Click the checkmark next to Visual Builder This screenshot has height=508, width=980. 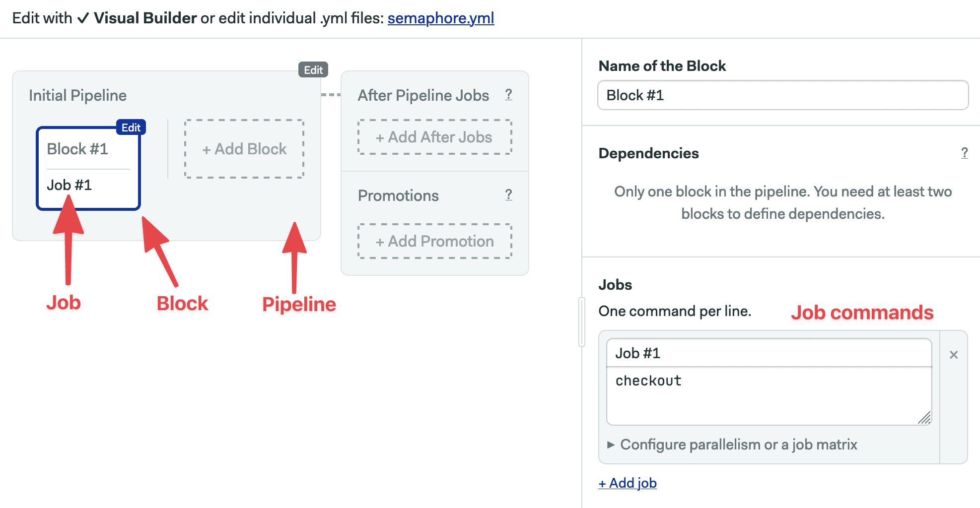(82, 18)
